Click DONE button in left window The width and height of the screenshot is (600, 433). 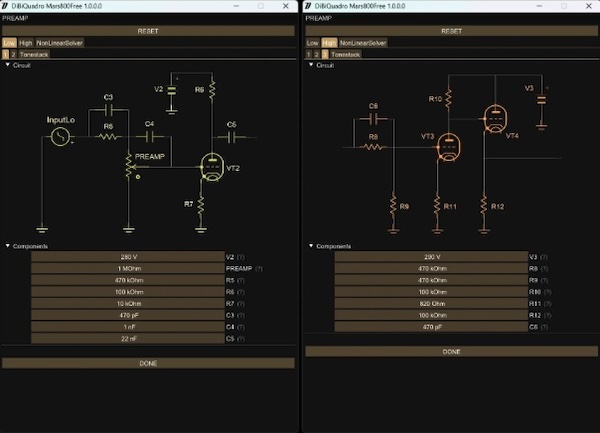click(148, 363)
